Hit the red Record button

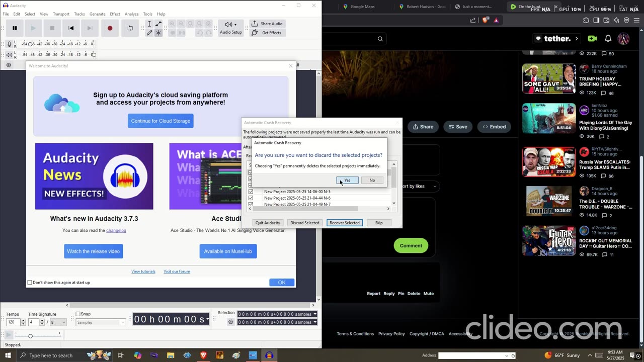click(x=110, y=28)
